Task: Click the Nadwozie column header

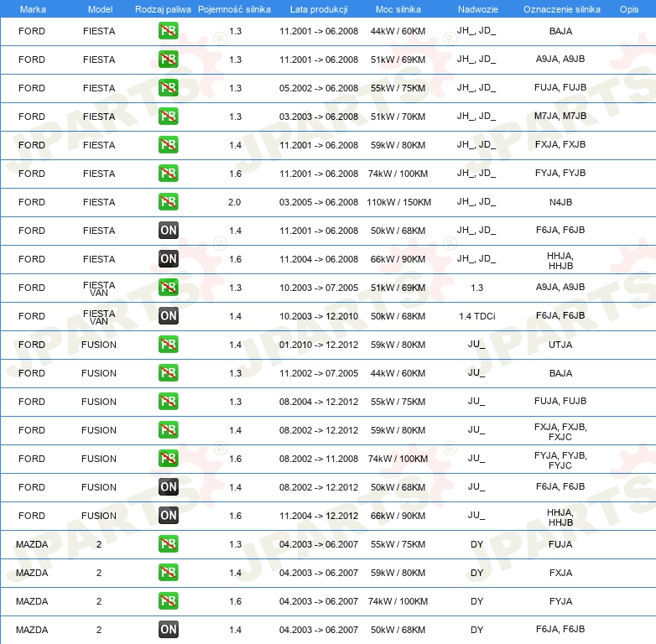Action: point(478,9)
